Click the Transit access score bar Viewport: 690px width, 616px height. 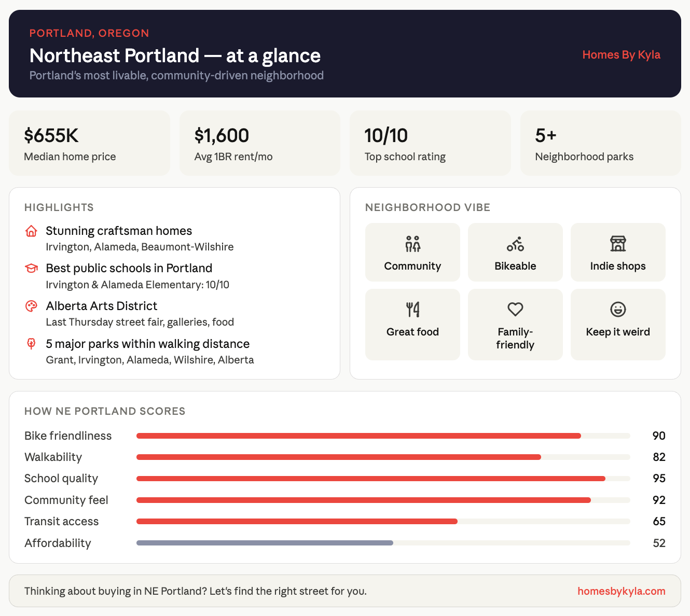(383, 522)
